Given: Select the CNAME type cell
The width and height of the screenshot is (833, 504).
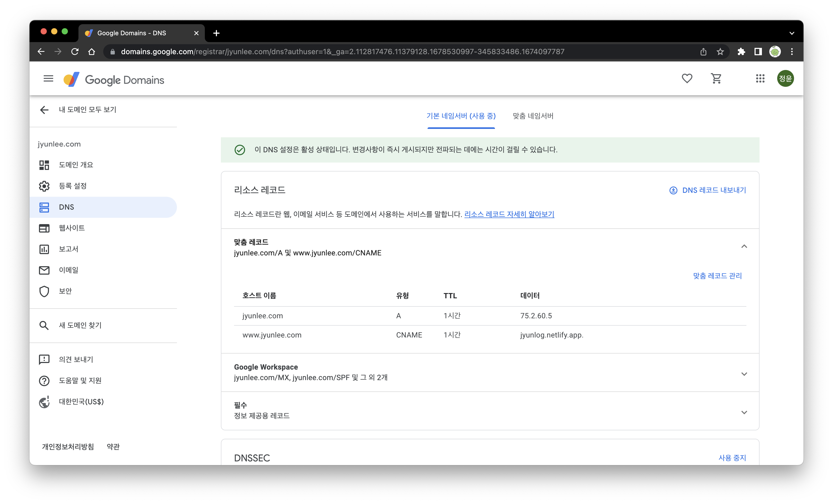Looking at the screenshot, I should 409,335.
